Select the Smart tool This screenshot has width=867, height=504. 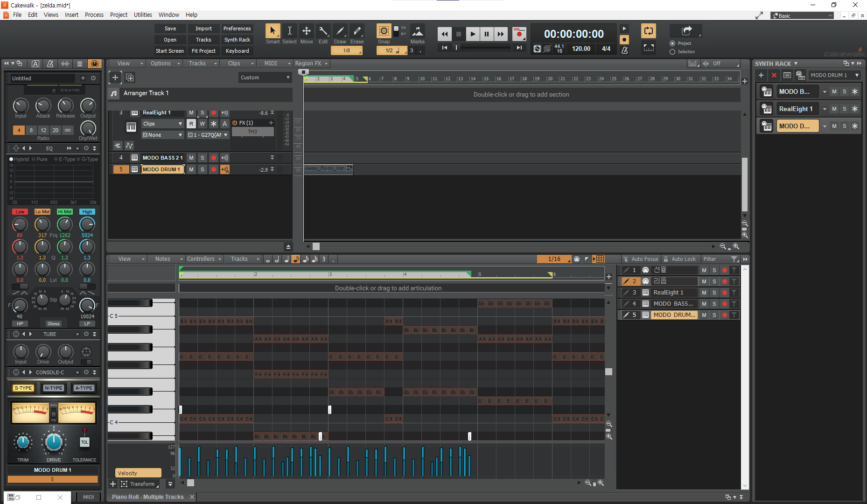click(273, 31)
